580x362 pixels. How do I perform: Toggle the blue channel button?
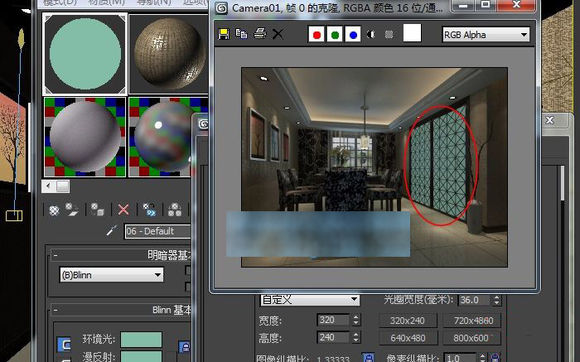click(353, 34)
